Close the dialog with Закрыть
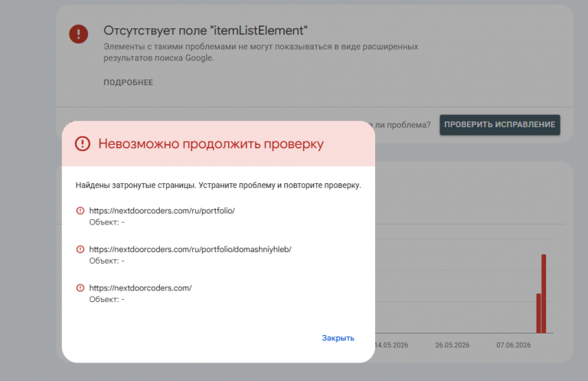 tap(338, 338)
